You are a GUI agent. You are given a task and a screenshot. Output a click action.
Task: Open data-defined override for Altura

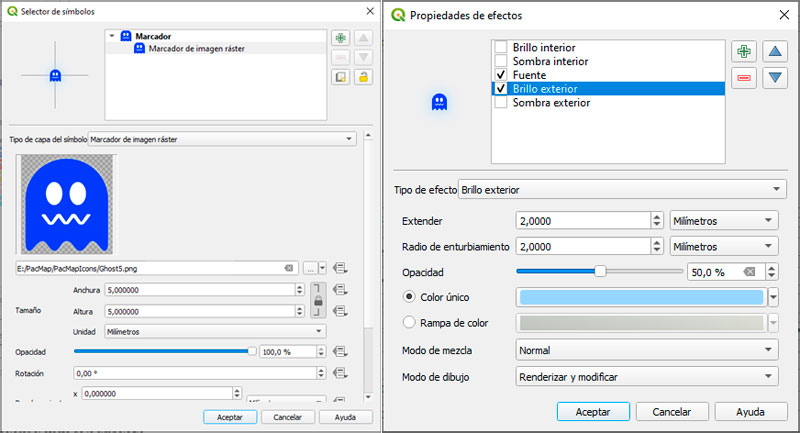340,311
